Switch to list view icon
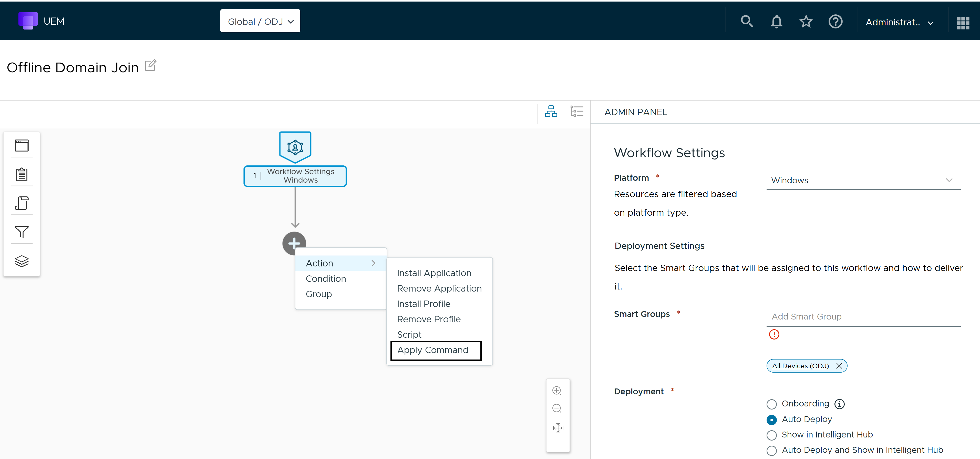 click(x=577, y=112)
